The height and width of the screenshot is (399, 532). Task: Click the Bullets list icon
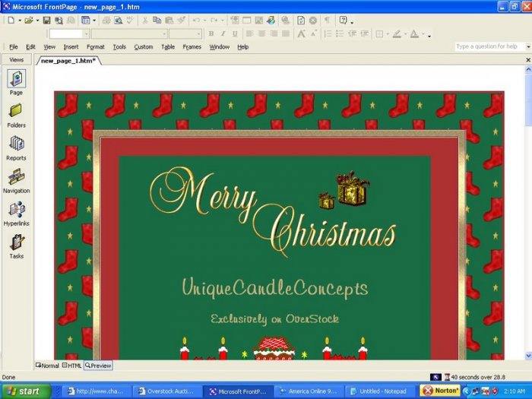click(340, 33)
